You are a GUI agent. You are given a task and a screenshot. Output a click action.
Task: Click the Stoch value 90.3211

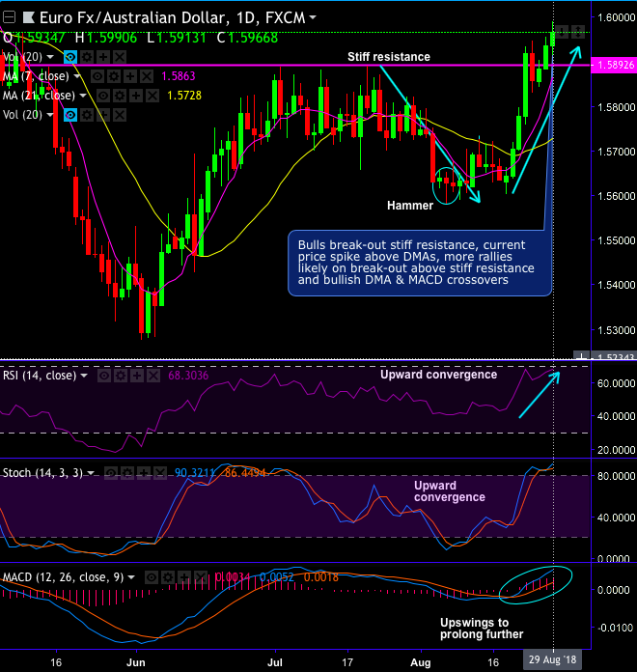click(195, 473)
